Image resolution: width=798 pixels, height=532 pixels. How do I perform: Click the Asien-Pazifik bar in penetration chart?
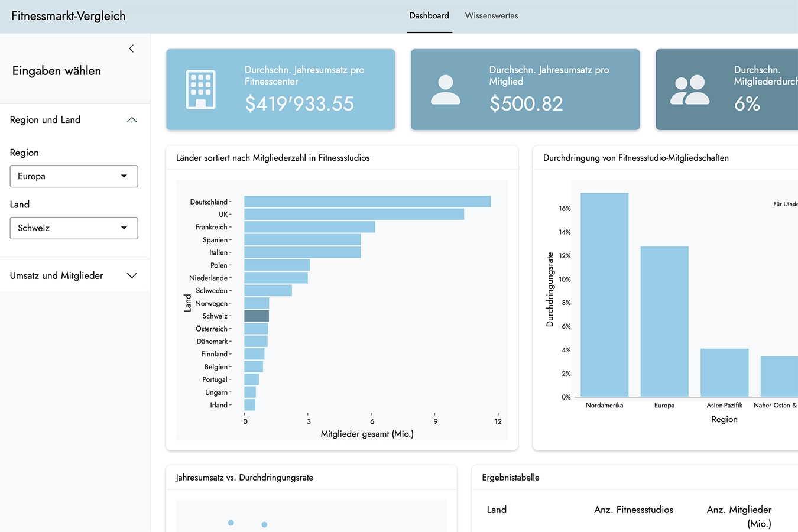point(724,372)
